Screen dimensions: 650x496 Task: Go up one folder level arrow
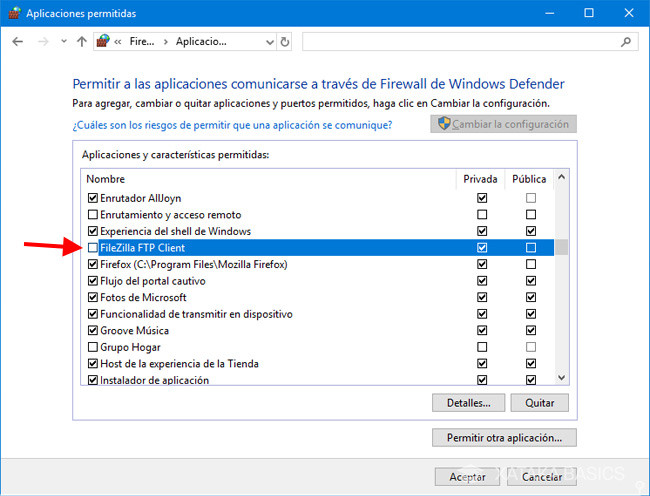pyautogui.click(x=82, y=42)
